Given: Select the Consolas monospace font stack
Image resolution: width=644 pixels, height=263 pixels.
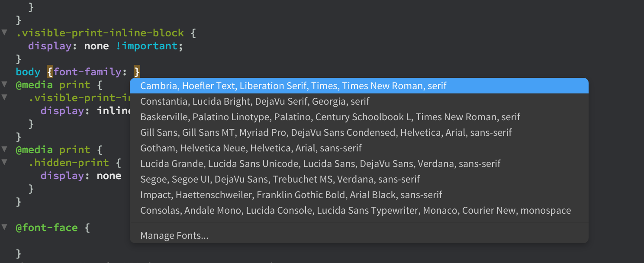Looking at the screenshot, I should coord(356,210).
